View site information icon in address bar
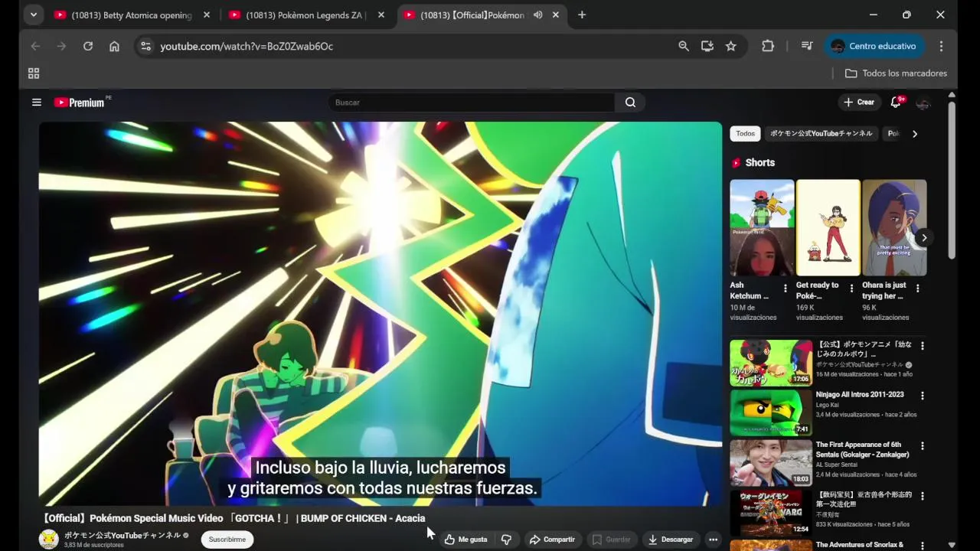The image size is (980, 551). point(145,46)
